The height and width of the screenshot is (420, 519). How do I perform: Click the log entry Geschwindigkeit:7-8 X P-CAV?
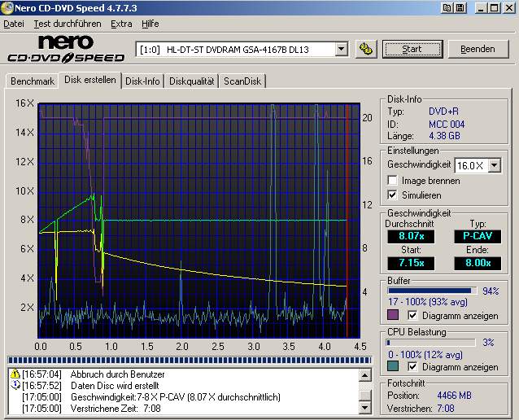click(176, 397)
